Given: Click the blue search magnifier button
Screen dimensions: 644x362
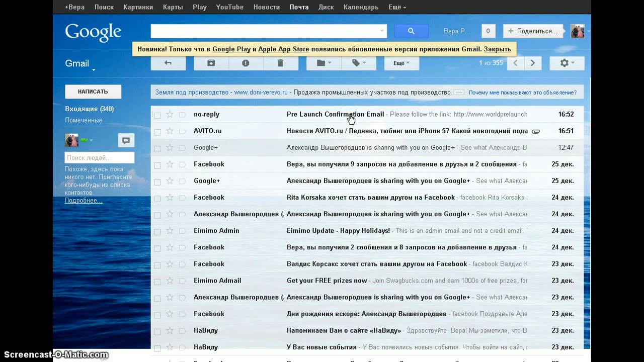Looking at the screenshot, I should (x=411, y=31).
